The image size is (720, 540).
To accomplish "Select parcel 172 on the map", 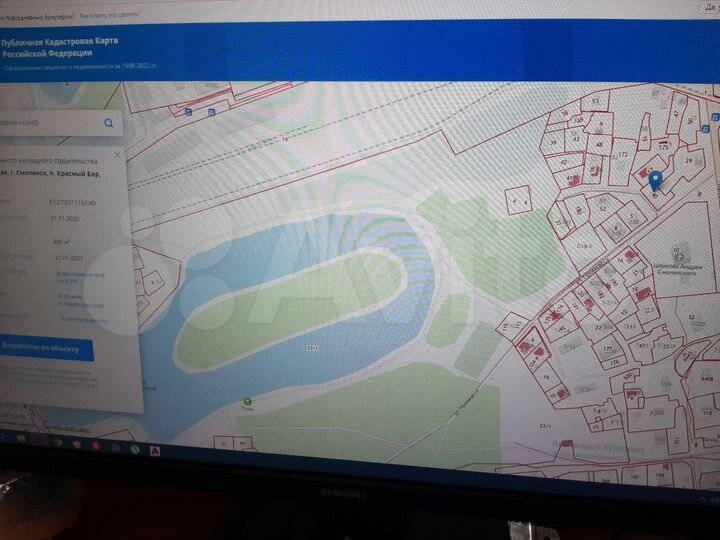I will click(622, 155).
